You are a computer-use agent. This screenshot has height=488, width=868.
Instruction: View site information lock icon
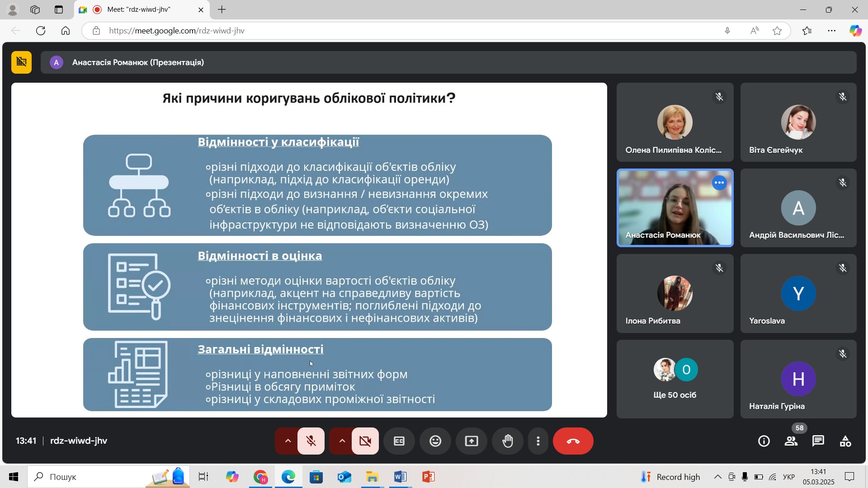pyautogui.click(x=96, y=31)
